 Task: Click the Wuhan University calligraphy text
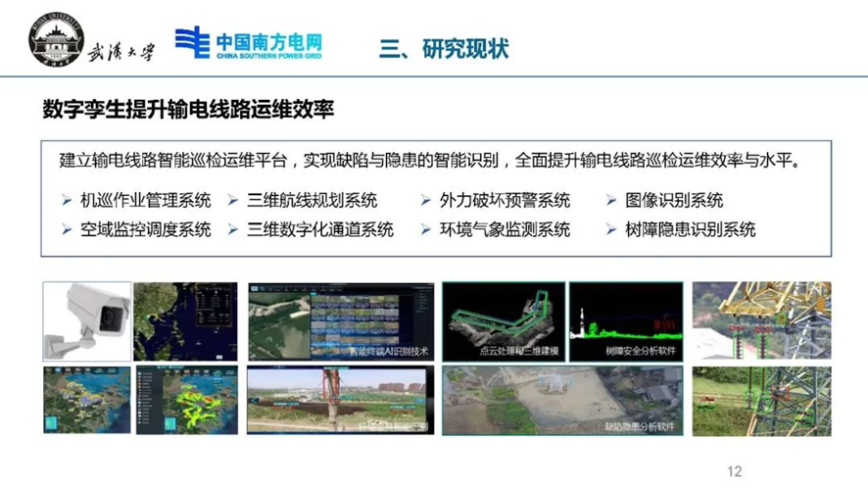click(122, 50)
